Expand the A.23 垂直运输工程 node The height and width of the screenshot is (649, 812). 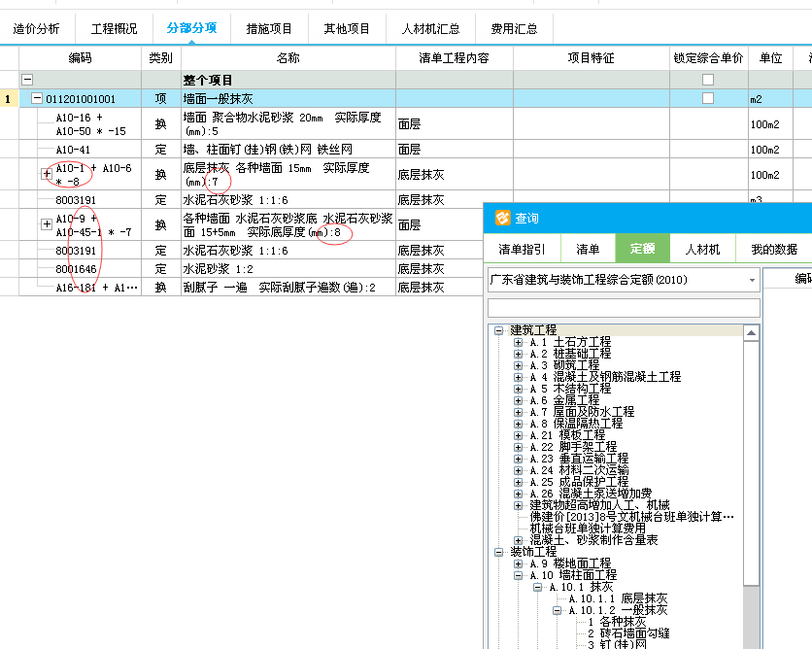tap(518, 459)
